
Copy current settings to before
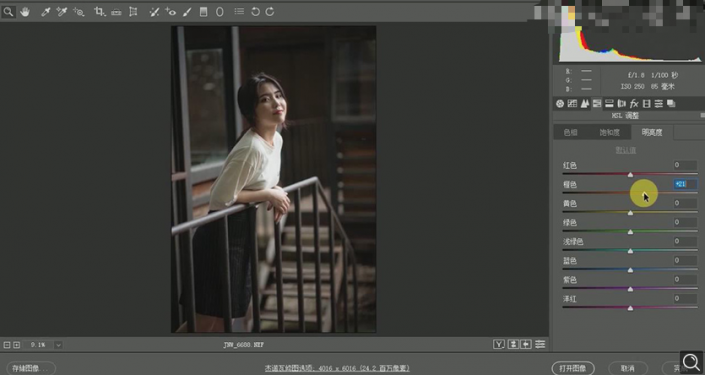click(x=526, y=344)
